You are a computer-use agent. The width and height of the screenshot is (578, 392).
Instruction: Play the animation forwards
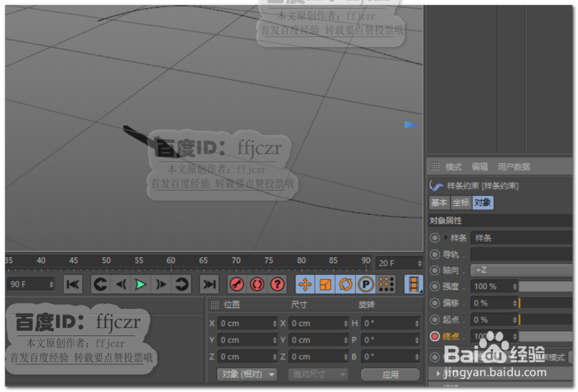[141, 284]
